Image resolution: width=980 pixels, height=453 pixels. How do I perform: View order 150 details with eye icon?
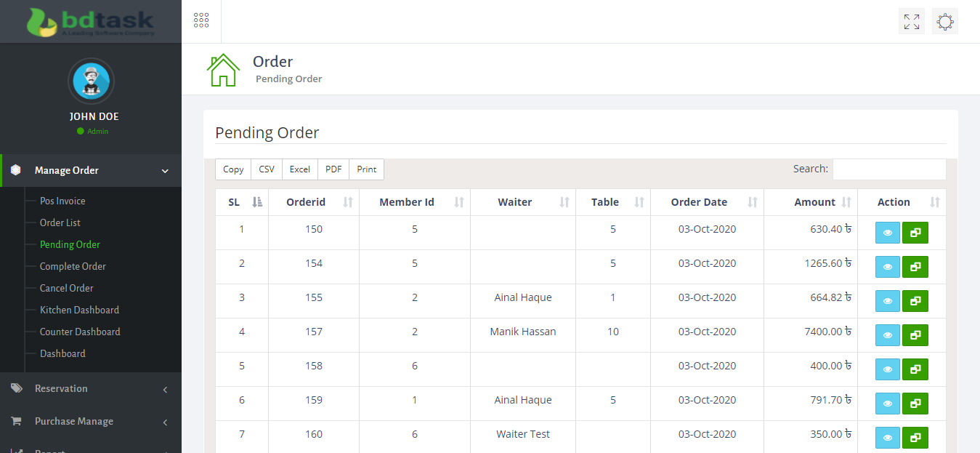(887, 233)
